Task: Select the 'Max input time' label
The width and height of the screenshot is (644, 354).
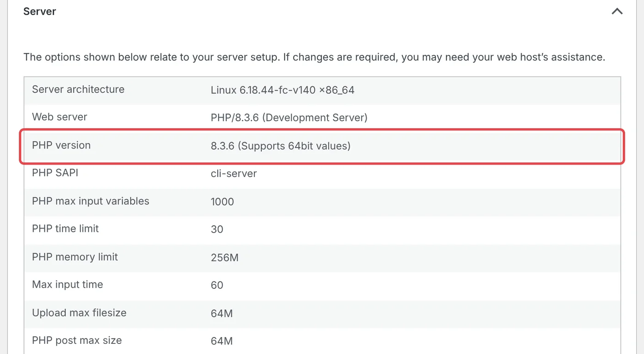Action: click(68, 285)
